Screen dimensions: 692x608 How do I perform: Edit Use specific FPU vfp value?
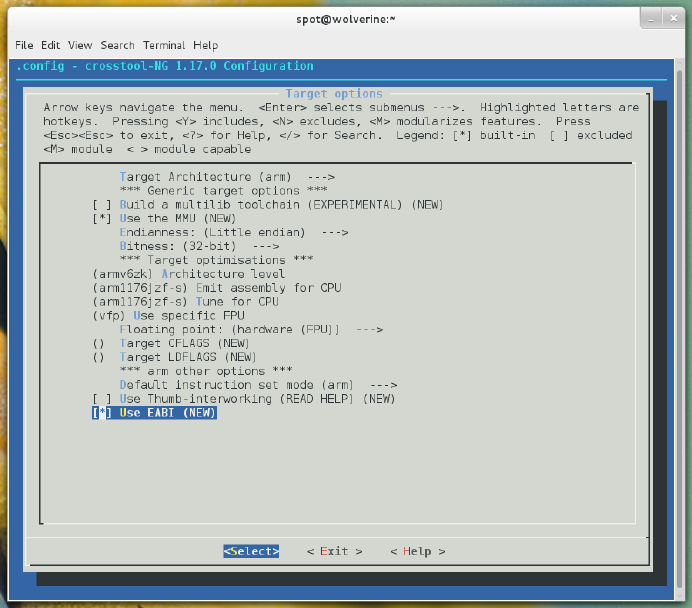click(x=168, y=315)
